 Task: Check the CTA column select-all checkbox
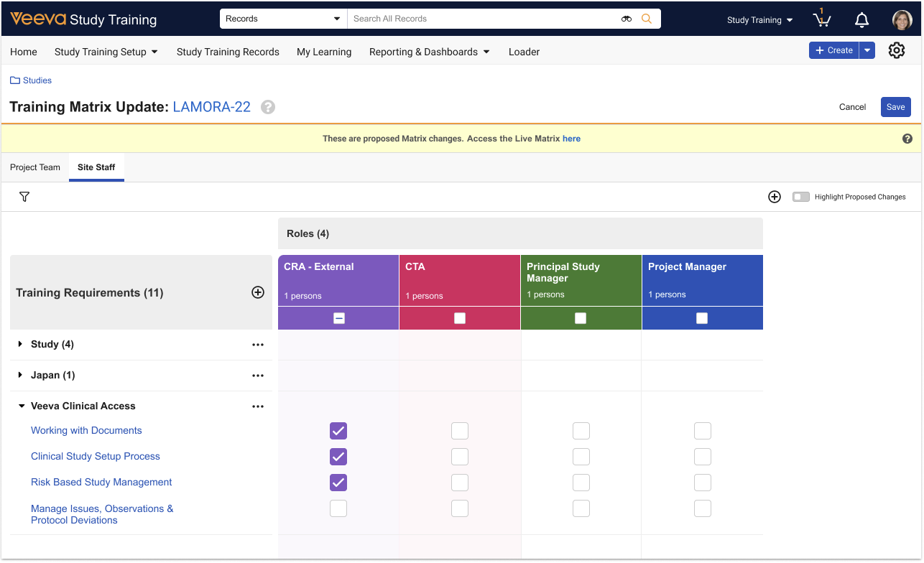coord(460,318)
